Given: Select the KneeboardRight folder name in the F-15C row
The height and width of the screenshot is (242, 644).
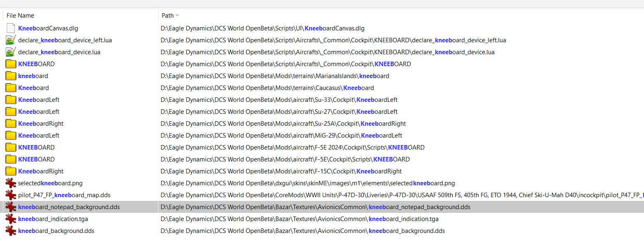Looking at the screenshot, I should click(41, 171).
